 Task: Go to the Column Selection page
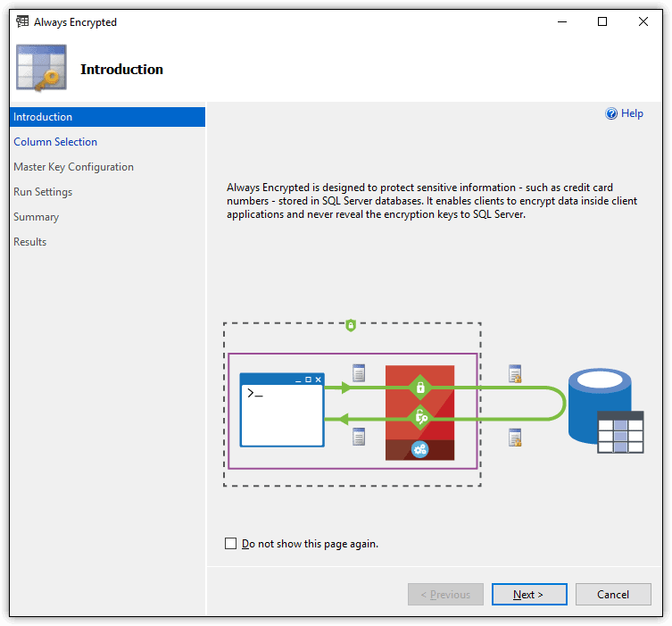pyautogui.click(x=55, y=142)
